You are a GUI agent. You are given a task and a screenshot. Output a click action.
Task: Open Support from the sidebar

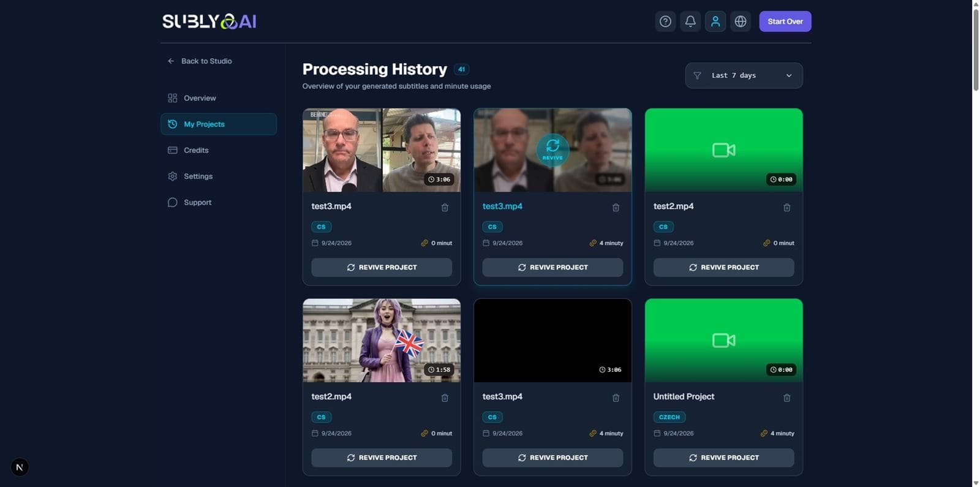[x=219, y=202]
